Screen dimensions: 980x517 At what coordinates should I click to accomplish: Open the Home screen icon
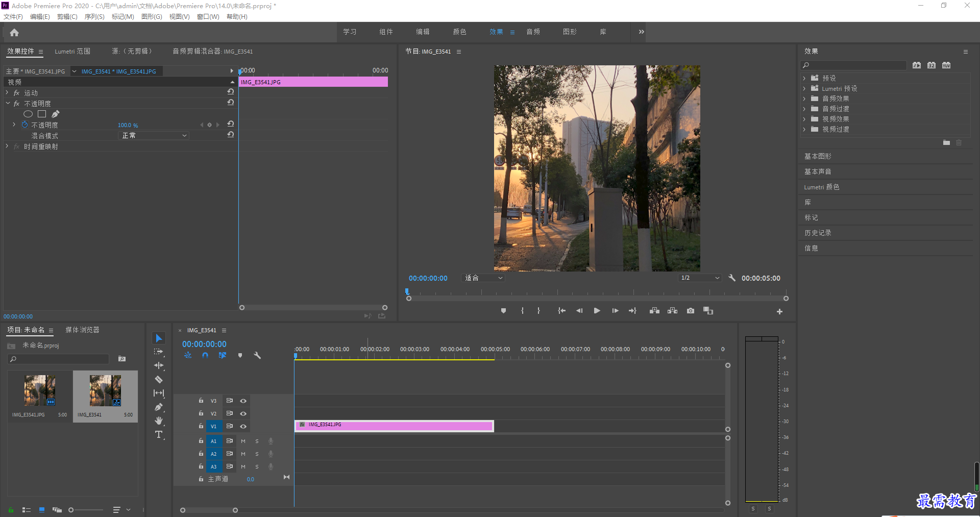click(14, 32)
